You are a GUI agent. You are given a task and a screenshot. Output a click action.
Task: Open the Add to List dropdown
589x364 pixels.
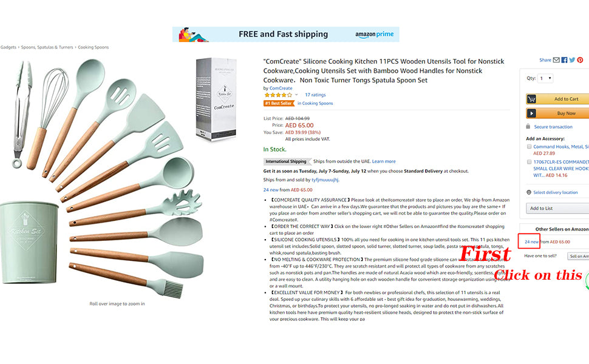pyautogui.click(x=557, y=208)
